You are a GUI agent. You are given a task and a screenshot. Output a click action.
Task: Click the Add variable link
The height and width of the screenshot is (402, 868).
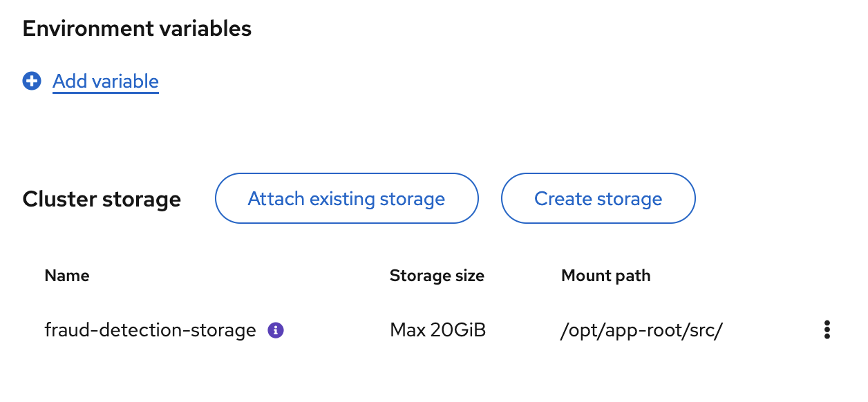point(106,82)
